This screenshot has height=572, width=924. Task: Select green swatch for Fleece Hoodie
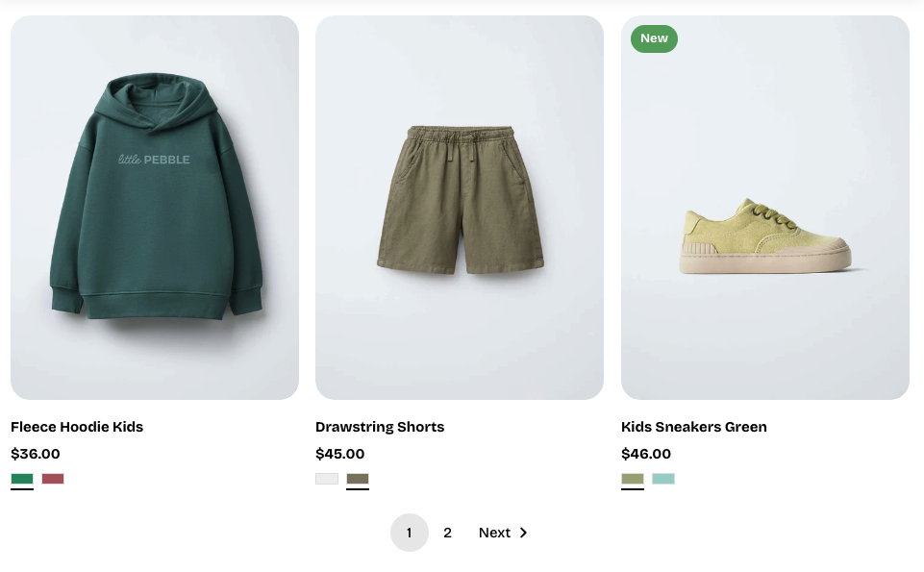tap(22, 479)
